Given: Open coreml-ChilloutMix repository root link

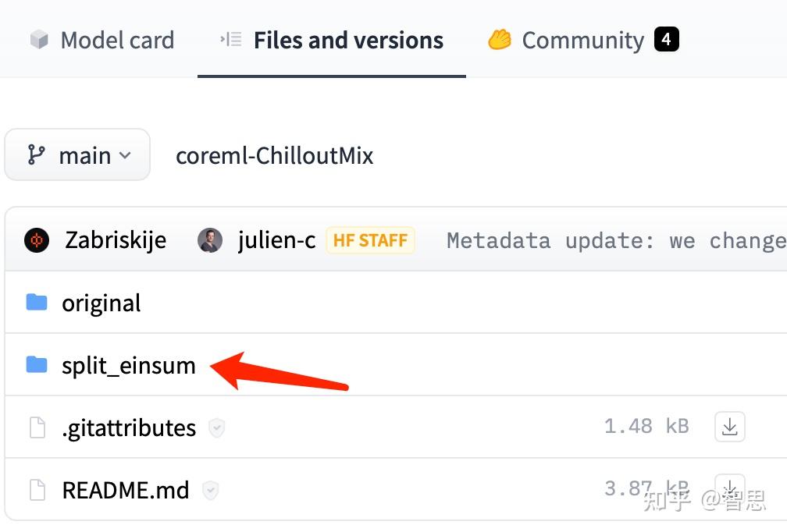Looking at the screenshot, I should 275,155.
